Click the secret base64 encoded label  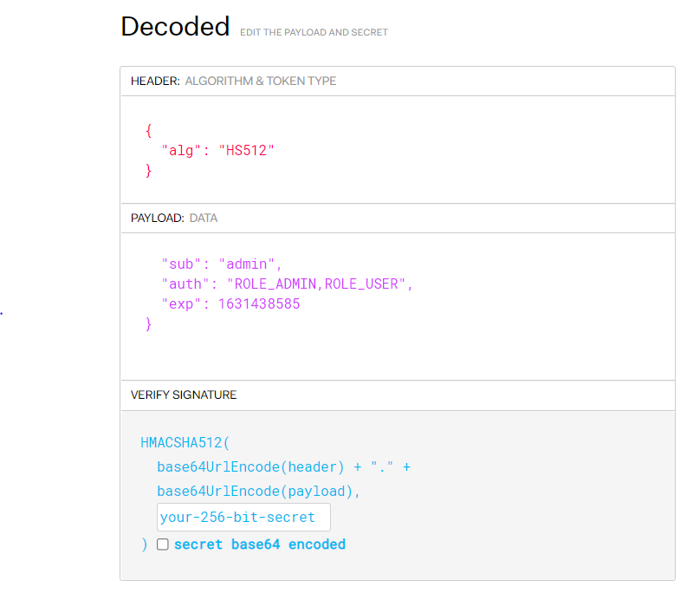pos(260,545)
